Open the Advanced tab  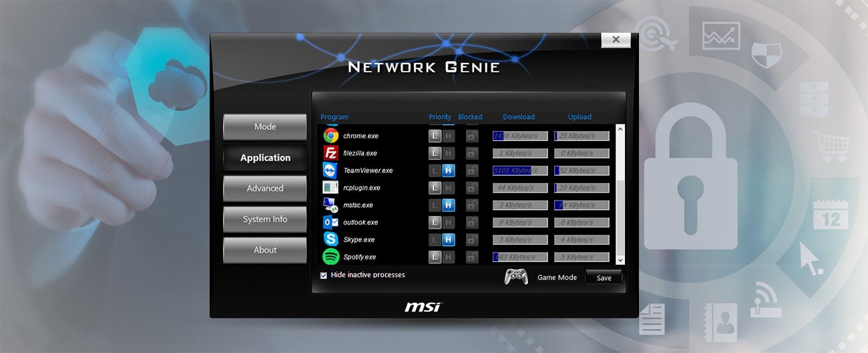coord(265,189)
